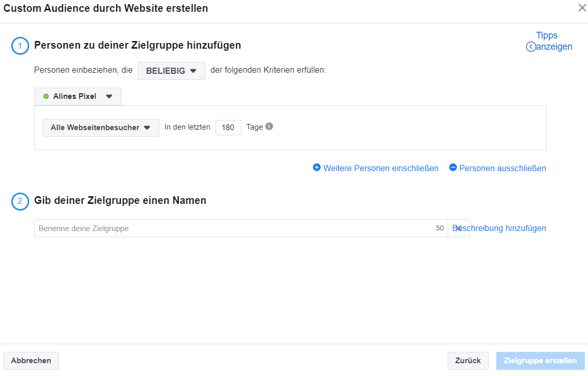The height and width of the screenshot is (376, 588).
Task: Click the Zielgruppe erstellen button
Action: point(540,361)
